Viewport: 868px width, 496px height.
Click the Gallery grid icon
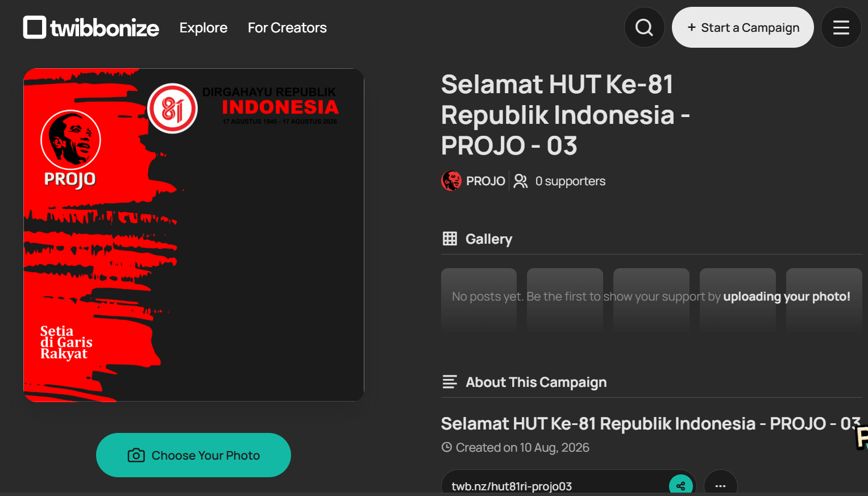point(450,239)
